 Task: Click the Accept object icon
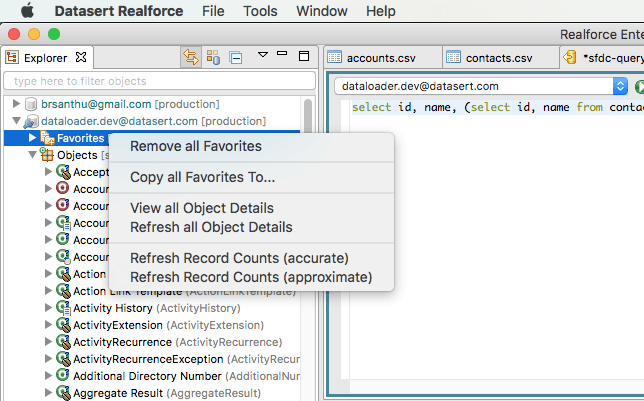coord(63,172)
